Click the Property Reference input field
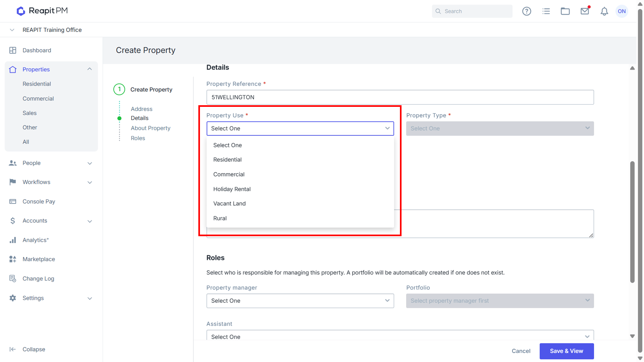 tap(400, 97)
